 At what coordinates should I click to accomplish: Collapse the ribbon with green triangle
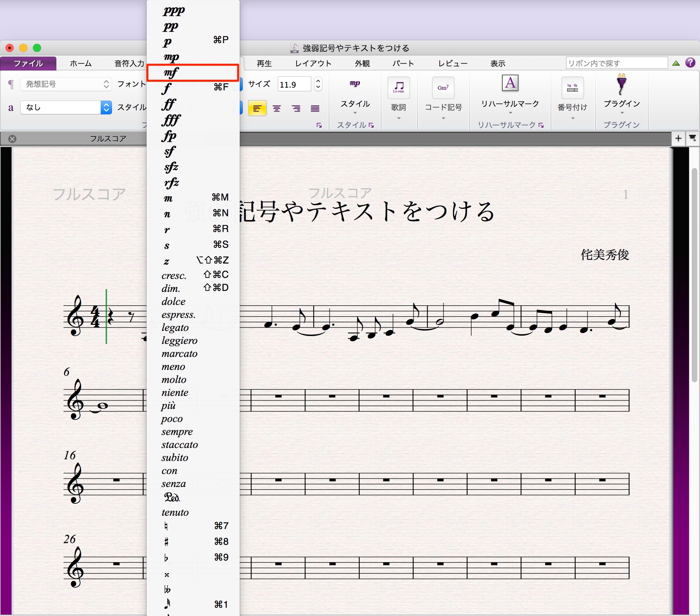[676, 63]
